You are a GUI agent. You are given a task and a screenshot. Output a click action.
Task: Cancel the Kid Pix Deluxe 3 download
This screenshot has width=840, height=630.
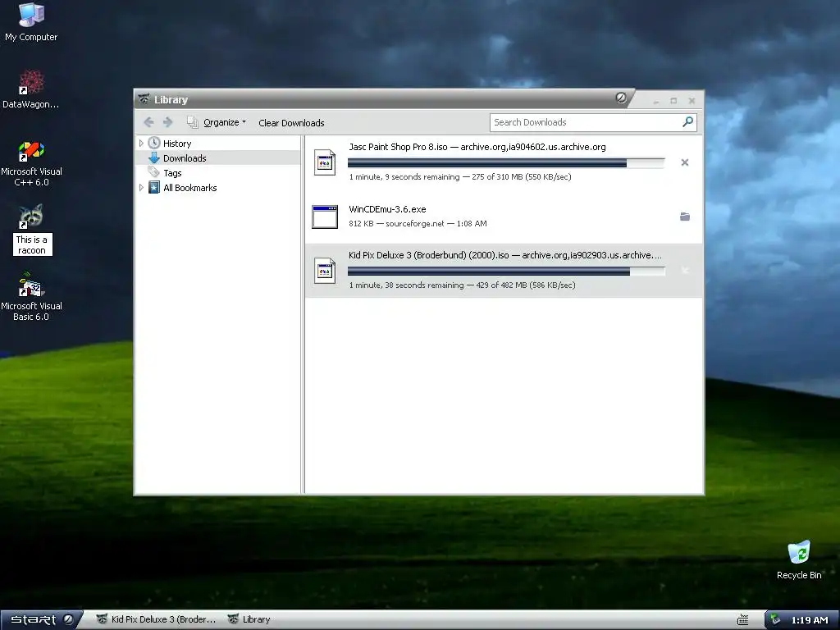point(685,271)
